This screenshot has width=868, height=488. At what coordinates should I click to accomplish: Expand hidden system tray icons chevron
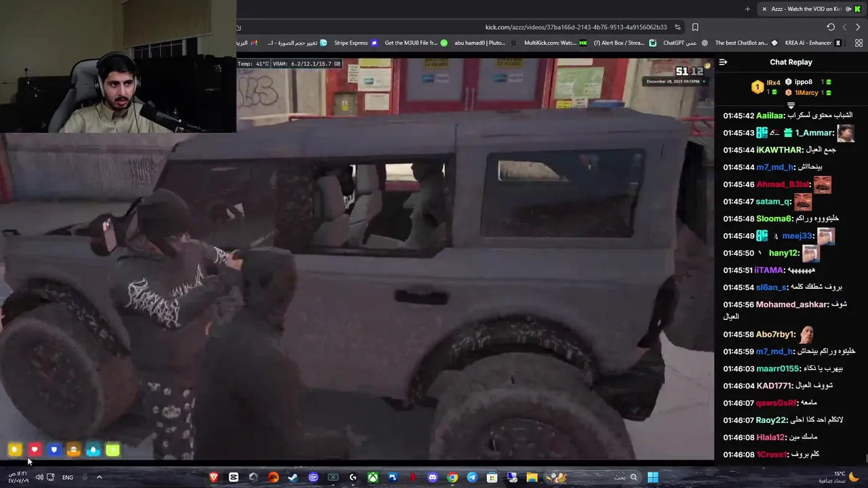click(x=99, y=477)
